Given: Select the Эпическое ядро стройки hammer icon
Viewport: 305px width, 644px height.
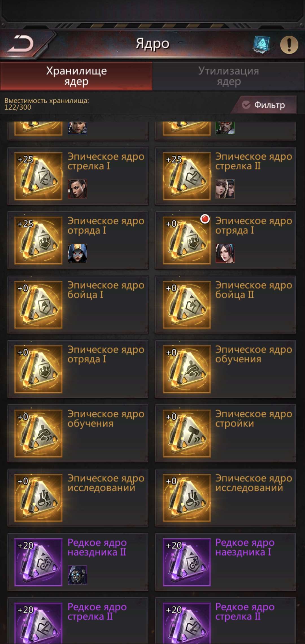Looking at the screenshot, I should click(187, 433).
